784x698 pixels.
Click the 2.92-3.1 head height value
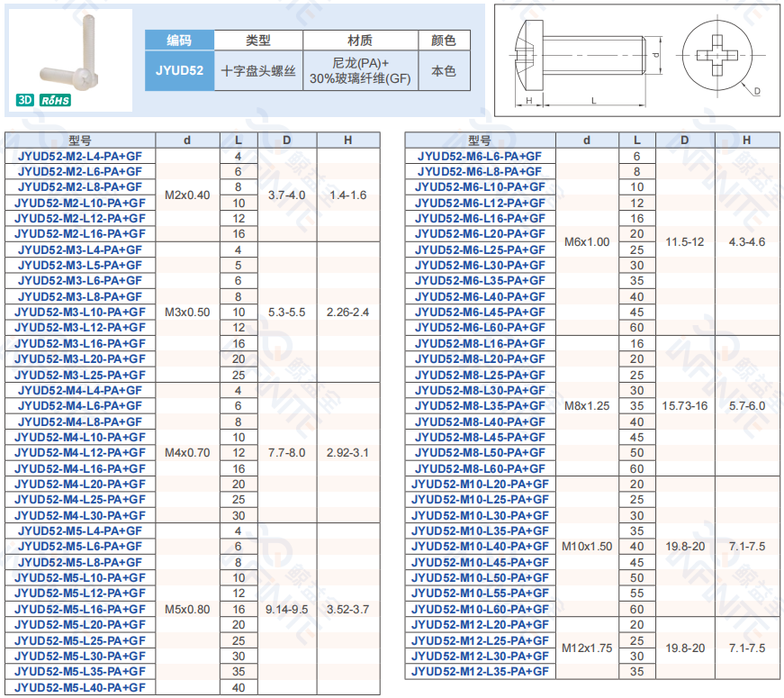[x=348, y=453]
